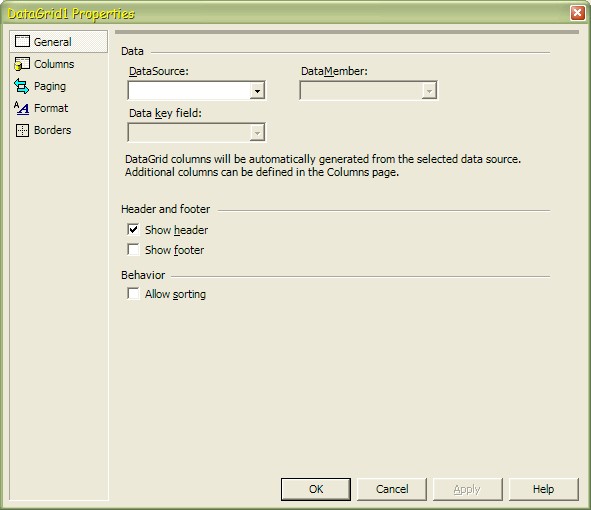Image resolution: width=591 pixels, height=510 pixels.
Task: Click the Apply button
Action: 468,489
